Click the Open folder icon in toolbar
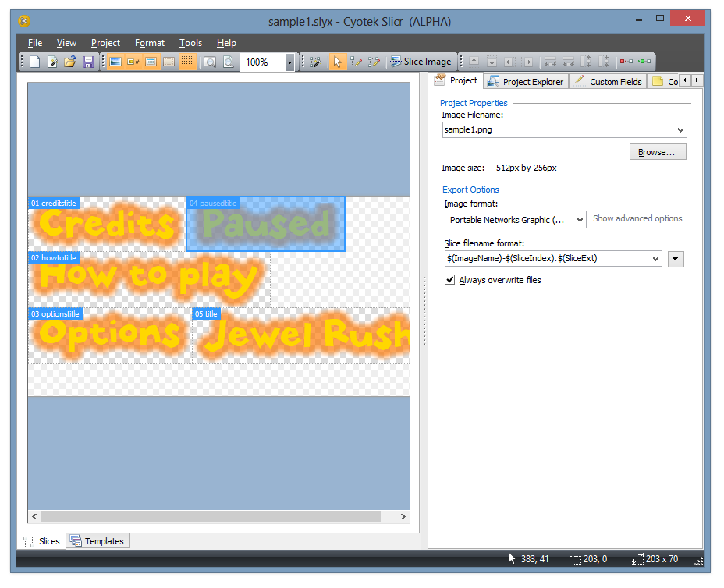 [x=70, y=62]
